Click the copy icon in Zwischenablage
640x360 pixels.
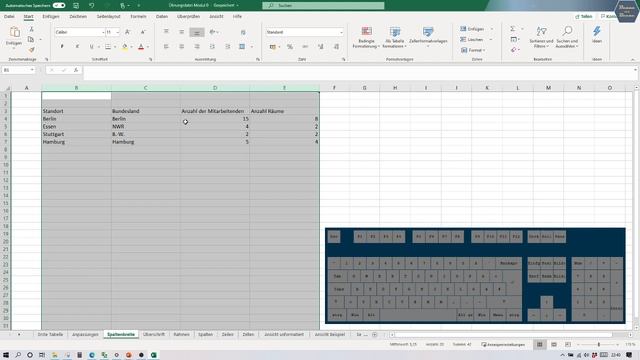(x=31, y=40)
